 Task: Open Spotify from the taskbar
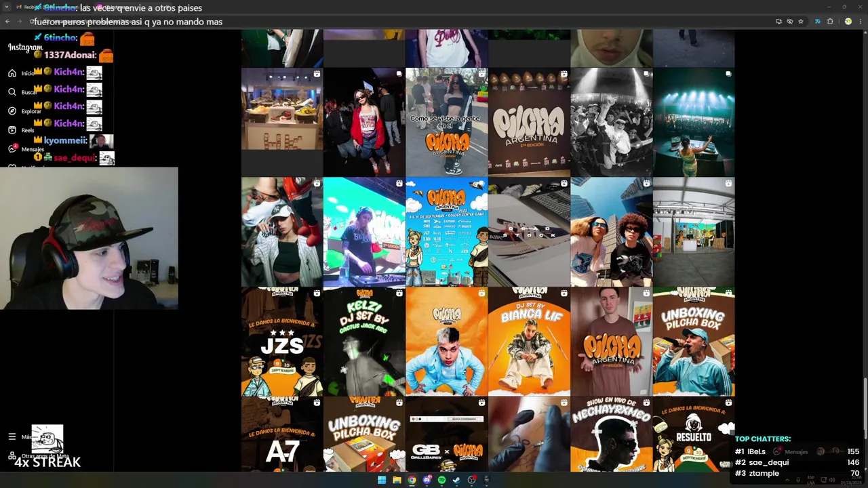click(441, 480)
